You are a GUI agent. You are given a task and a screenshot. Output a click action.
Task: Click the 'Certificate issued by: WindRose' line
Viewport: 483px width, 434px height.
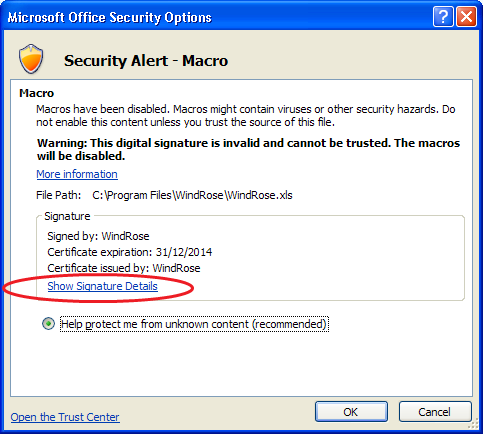click(124, 268)
